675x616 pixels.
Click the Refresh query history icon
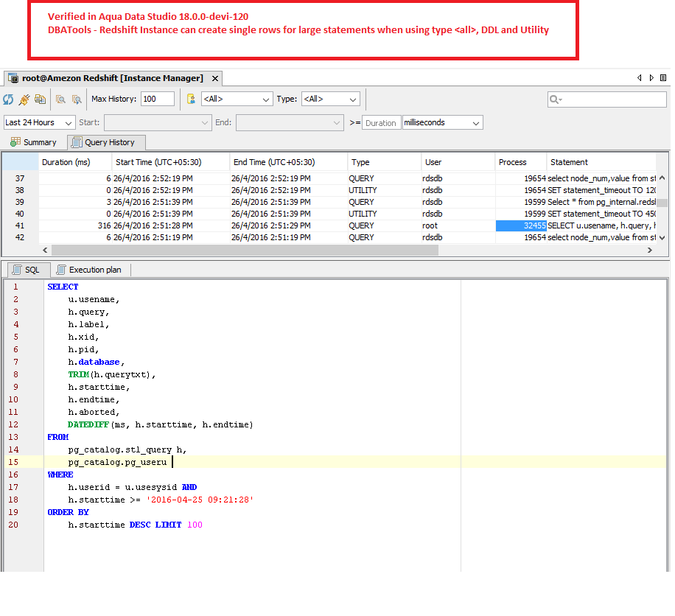tap(9, 99)
